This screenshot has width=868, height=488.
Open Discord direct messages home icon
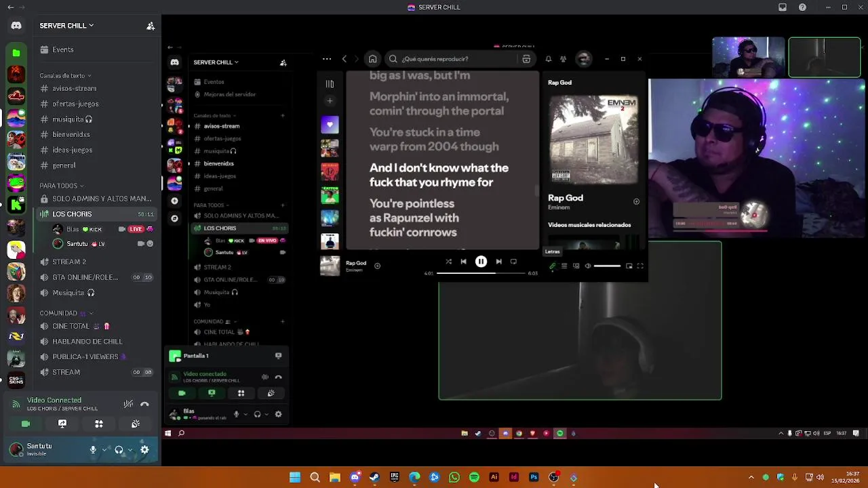pos(16,26)
